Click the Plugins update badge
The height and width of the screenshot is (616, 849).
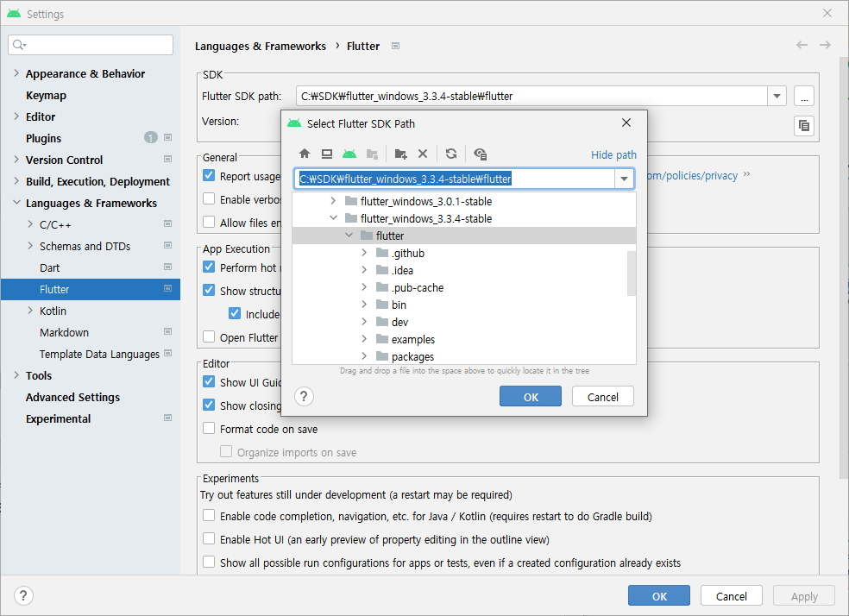click(x=150, y=137)
